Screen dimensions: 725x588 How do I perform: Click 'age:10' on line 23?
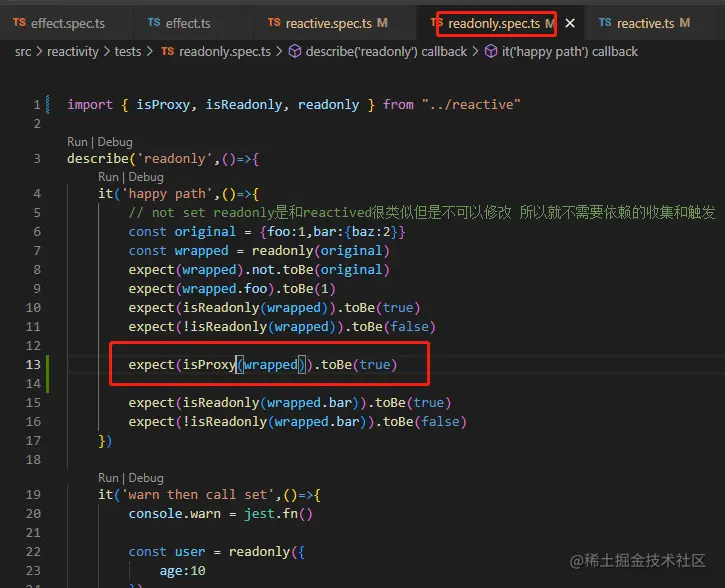point(182,570)
